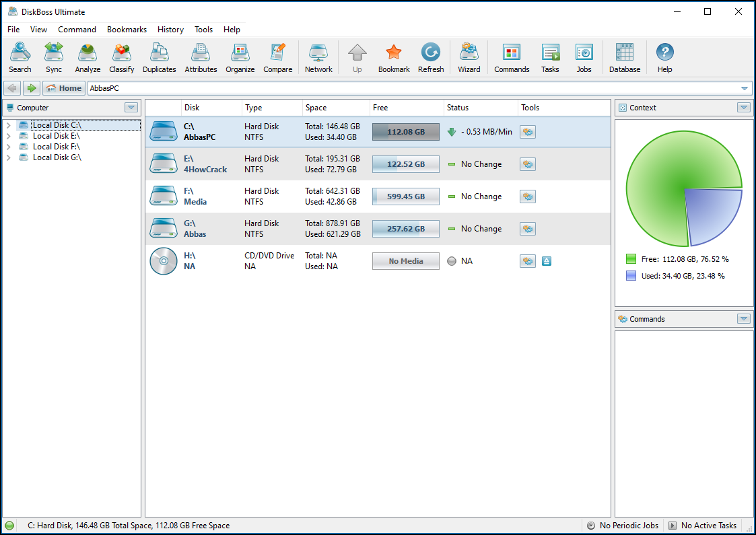This screenshot has width=756, height=535.
Task: Select the H:\ CD/DVD drive row
Action: pyautogui.click(x=378, y=261)
